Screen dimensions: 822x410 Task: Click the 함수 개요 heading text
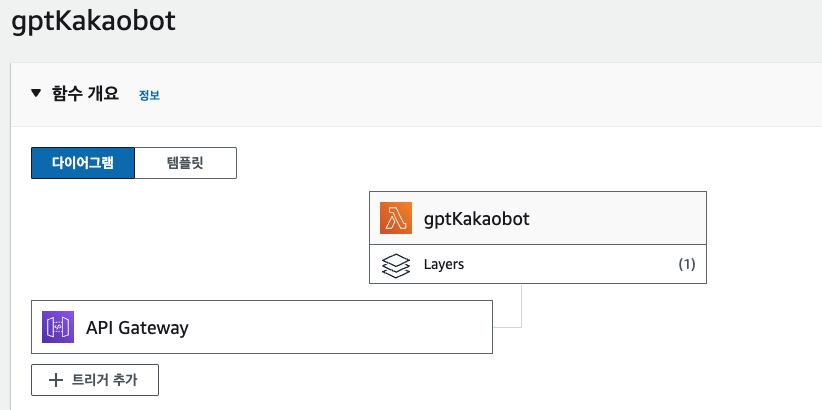click(85, 94)
